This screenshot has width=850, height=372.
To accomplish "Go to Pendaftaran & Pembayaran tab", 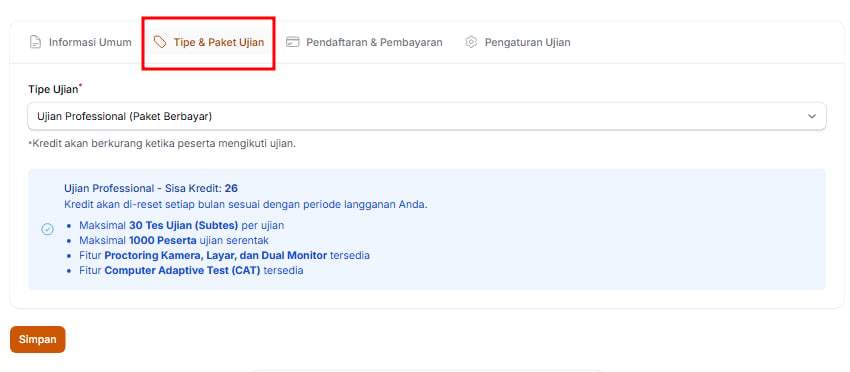I will pyautogui.click(x=364, y=42).
